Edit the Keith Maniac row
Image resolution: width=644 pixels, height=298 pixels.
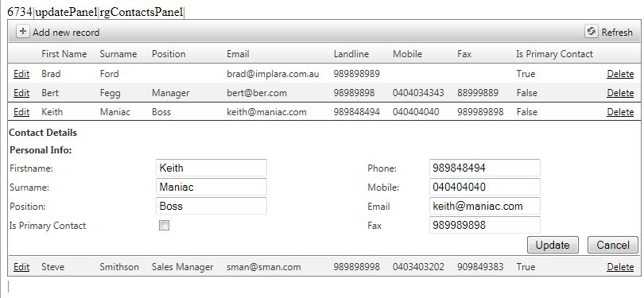(21, 111)
